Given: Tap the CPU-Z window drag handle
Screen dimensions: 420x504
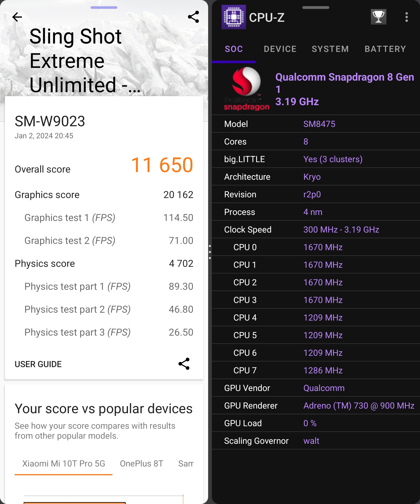Looking at the screenshot, I should 315,7.
